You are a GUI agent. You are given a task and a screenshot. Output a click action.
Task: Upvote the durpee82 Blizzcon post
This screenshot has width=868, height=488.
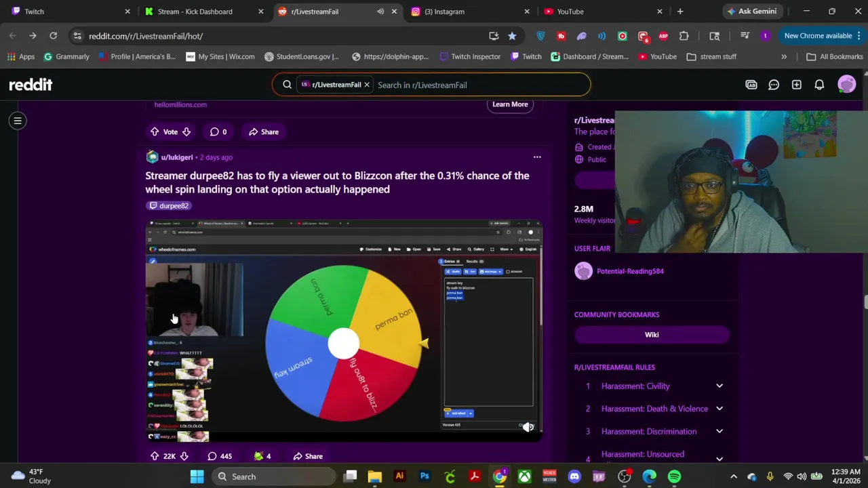[155, 456]
